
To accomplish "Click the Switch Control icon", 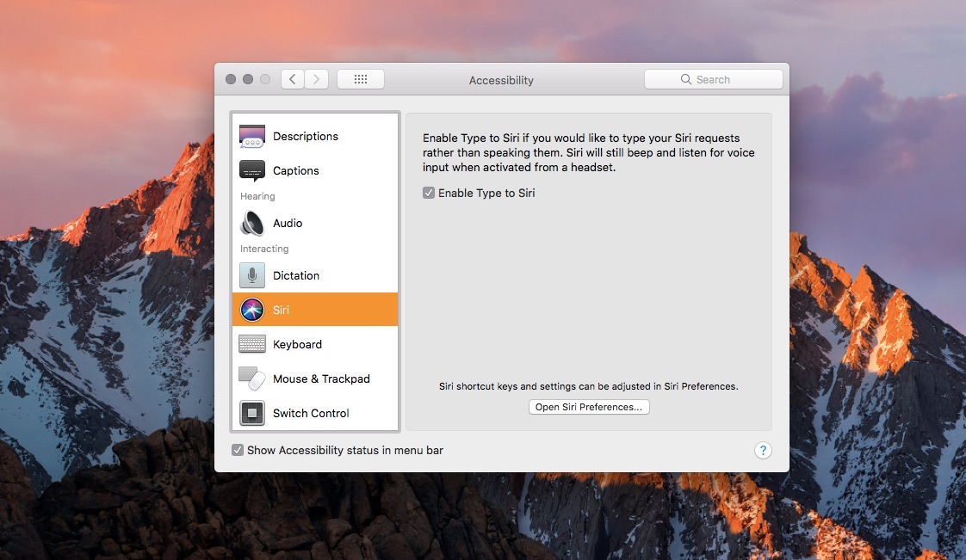I will (x=252, y=413).
